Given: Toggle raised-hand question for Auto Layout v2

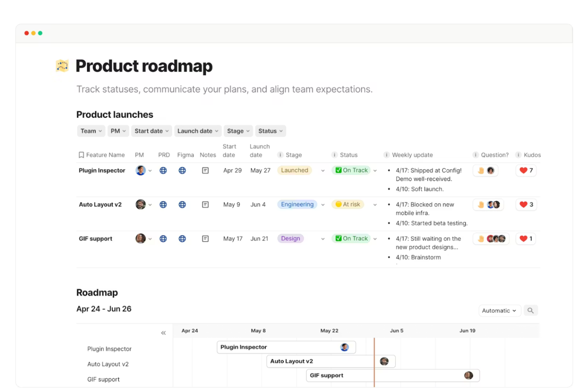Looking at the screenshot, I should [488, 205].
